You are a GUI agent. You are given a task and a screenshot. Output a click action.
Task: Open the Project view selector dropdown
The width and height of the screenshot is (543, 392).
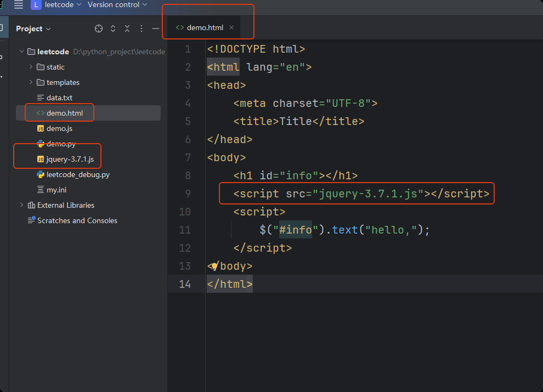(33, 29)
